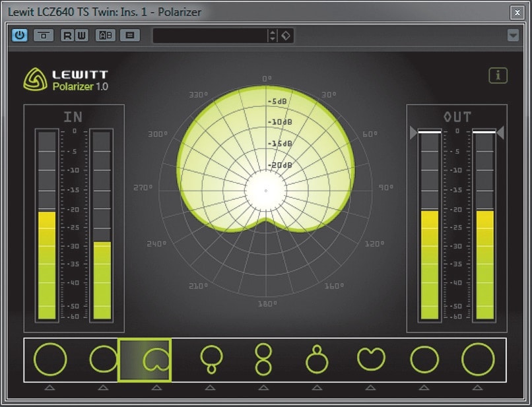
Task: Click the left OUT level meter
Action: 430,225
